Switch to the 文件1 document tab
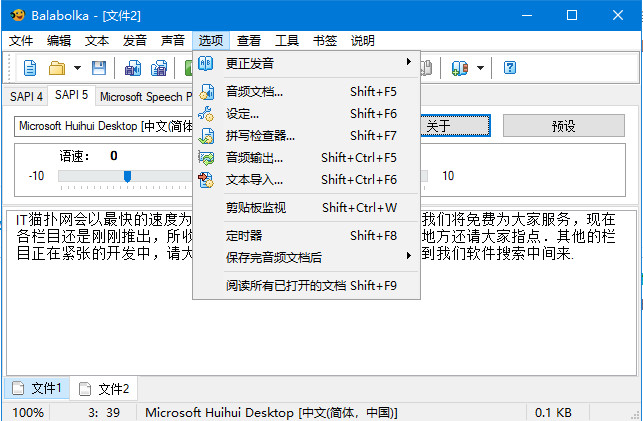 click(x=37, y=388)
